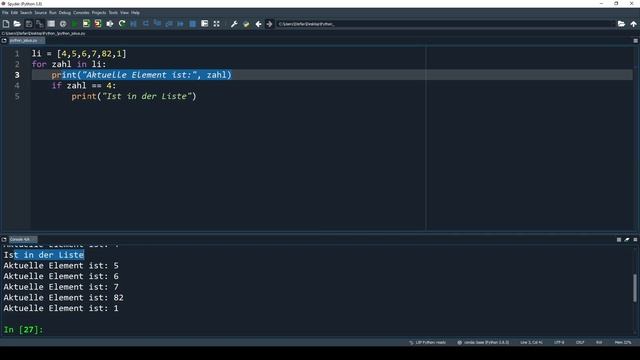
Task: Run cell and advance toolbar icon
Action: point(98,24)
